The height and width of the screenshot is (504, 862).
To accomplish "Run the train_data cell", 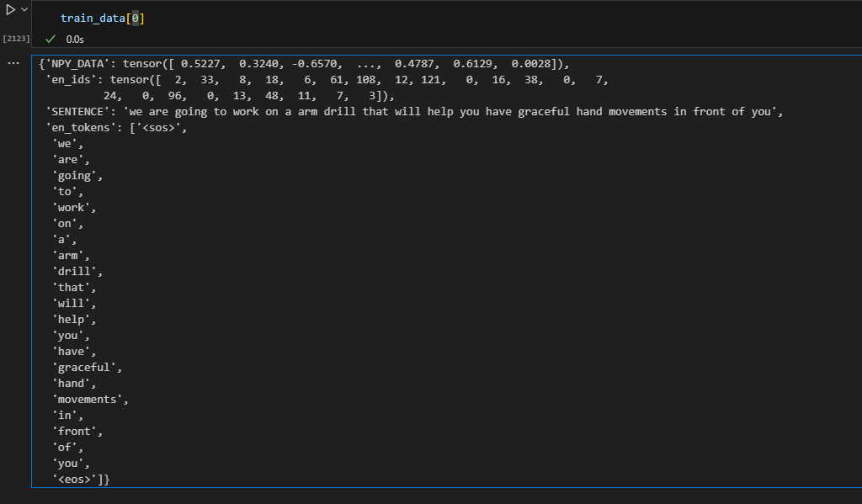I will 10,9.
